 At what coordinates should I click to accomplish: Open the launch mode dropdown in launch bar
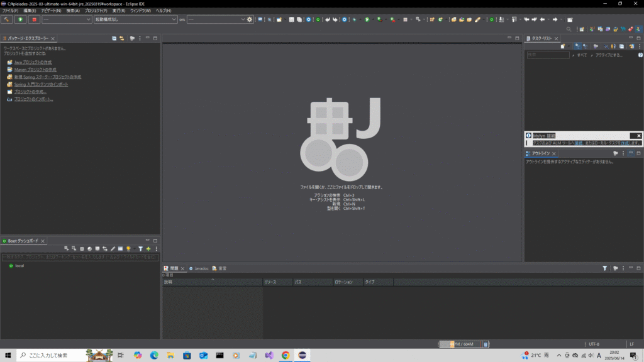[x=67, y=19]
